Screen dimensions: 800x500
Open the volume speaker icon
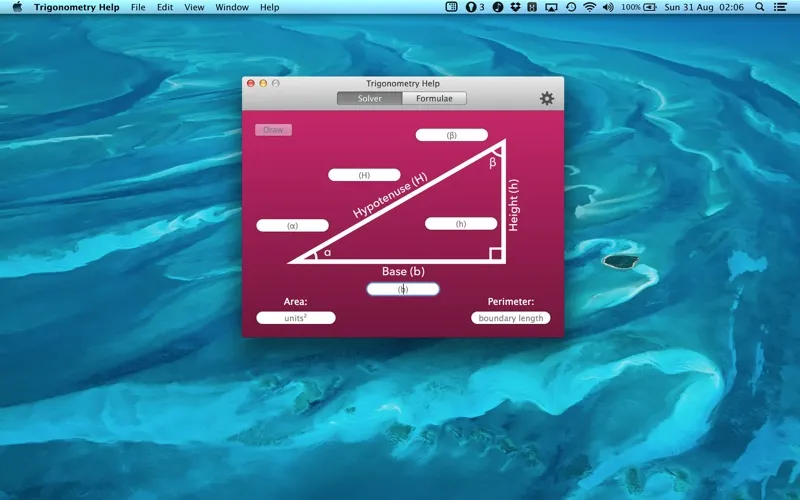click(x=608, y=7)
